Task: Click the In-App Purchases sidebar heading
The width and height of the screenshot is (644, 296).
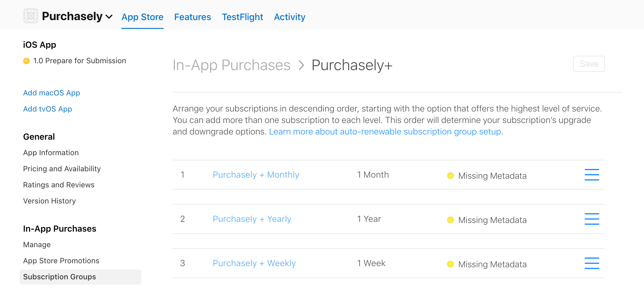Action: click(x=60, y=229)
